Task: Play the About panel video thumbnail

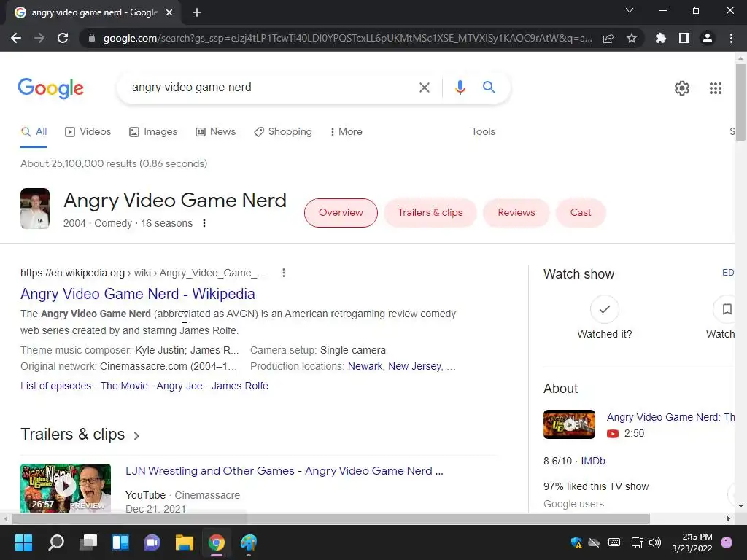Action: pos(569,424)
